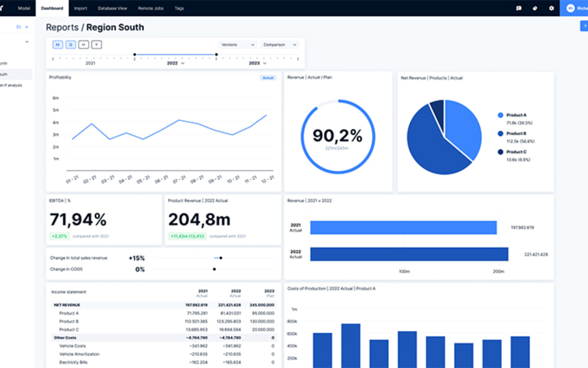Click the folder icon in left sidebar

tap(19, 27)
